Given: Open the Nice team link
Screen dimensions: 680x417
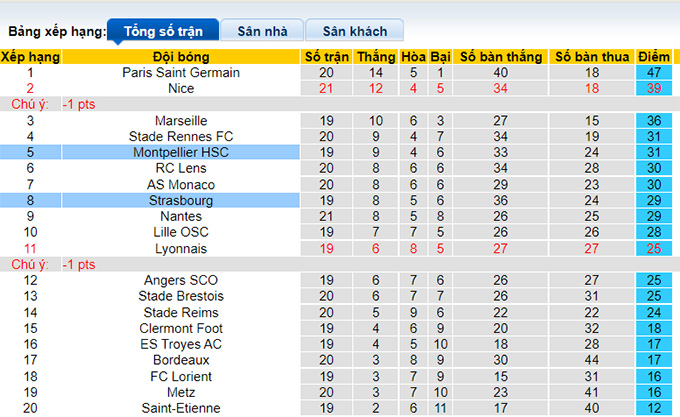Looking at the screenshot, I should coord(181,89).
